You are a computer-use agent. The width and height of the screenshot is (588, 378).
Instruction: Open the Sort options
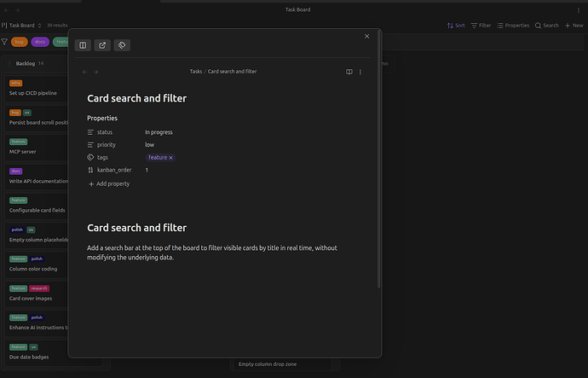[456, 26]
